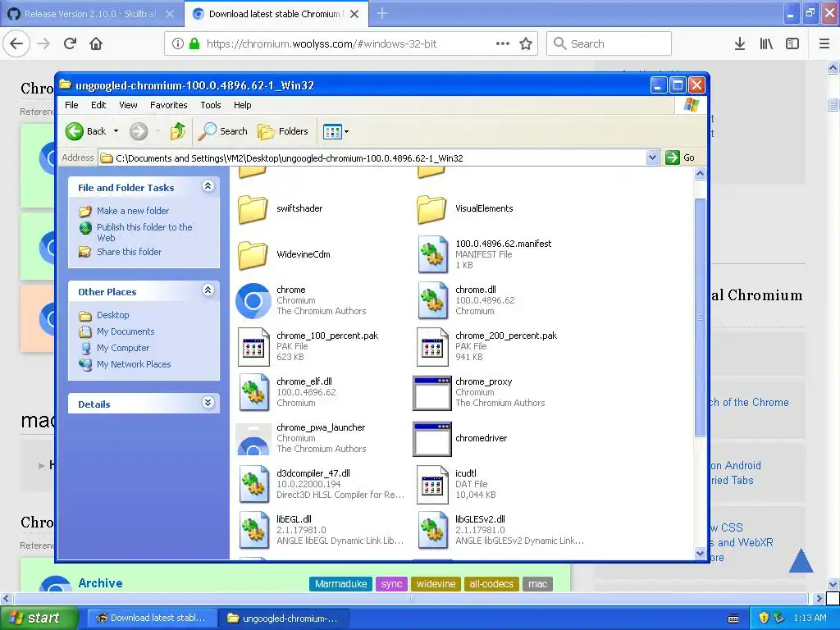Open page actions three-dots menu in Firefox
This screenshot has height=630, width=840.
point(503,43)
